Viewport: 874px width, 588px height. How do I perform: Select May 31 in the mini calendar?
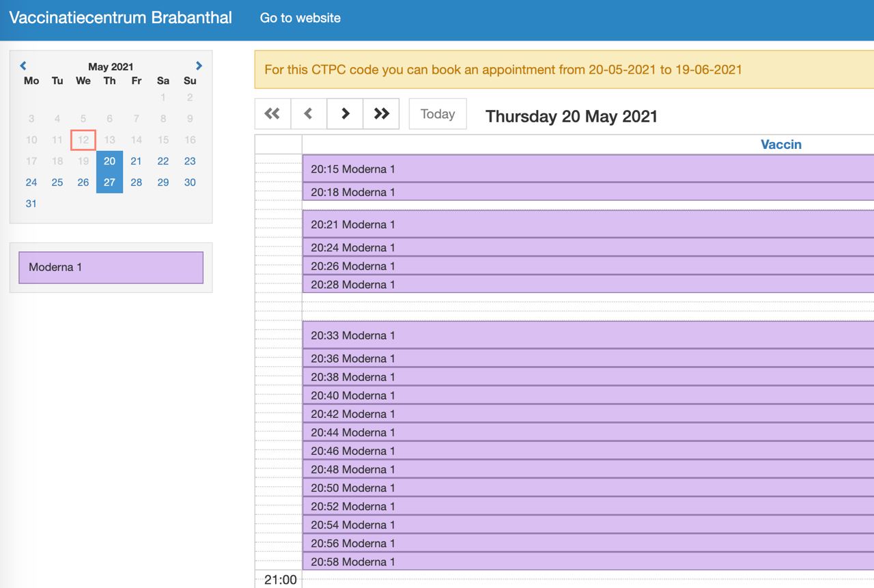coord(31,204)
